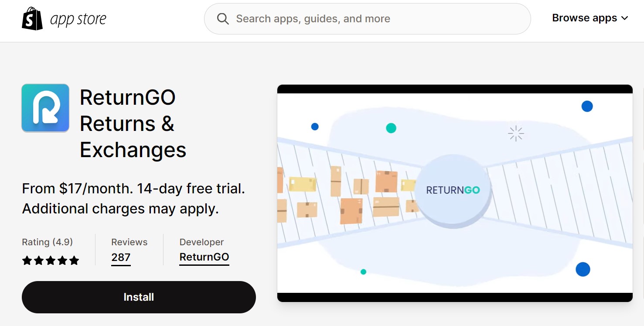Viewport: 644px width, 326px height.
Task: Click the 'Additional charges may apply.' text
Action: click(x=120, y=209)
